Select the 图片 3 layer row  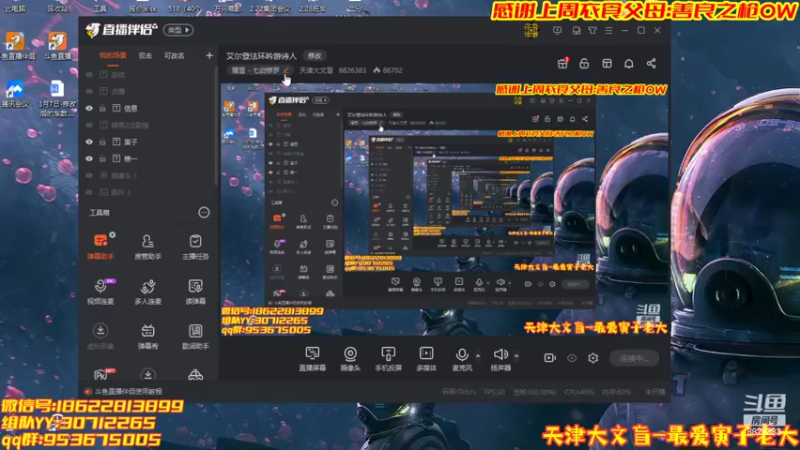click(148, 192)
